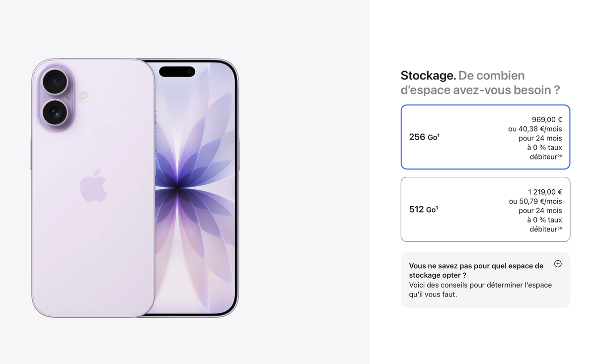Click the "ou 40,38 €/mois" monthly price
The height and width of the screenshot is (364, 596).
coord(535,129)
